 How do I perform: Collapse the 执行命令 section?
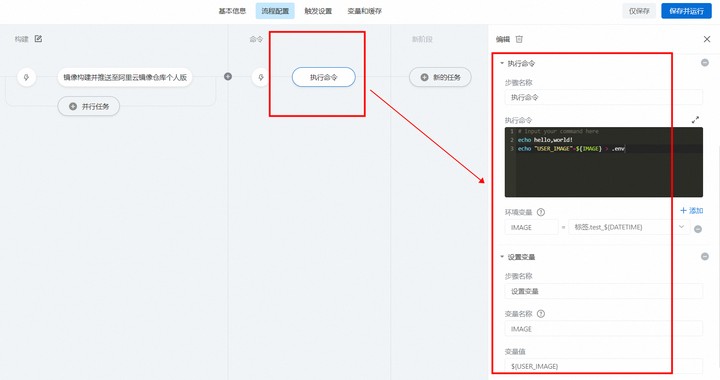(502, 63)
